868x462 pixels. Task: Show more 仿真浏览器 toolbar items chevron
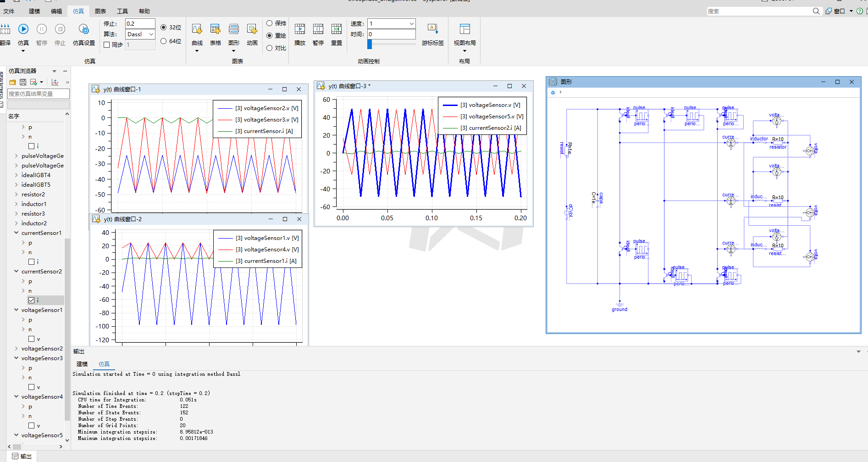(x=67, y=82)
